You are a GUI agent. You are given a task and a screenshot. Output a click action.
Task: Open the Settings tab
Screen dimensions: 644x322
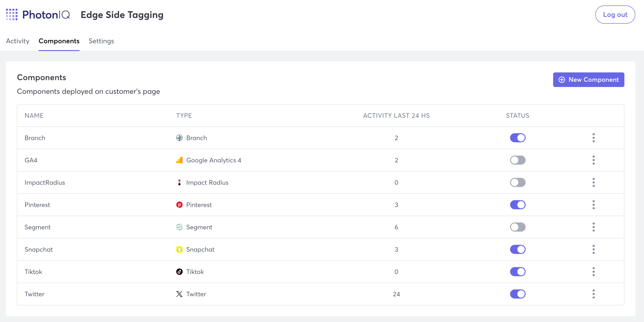(x=101, y=41)
